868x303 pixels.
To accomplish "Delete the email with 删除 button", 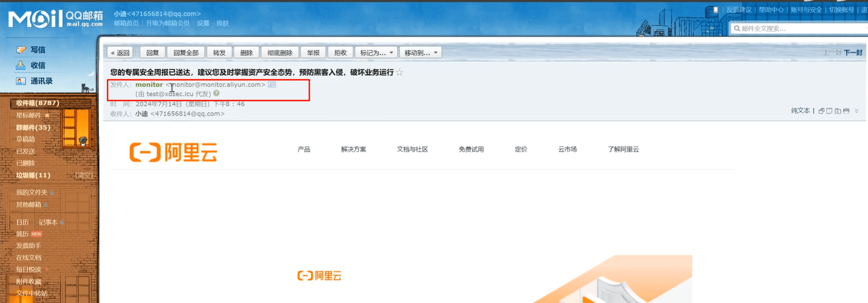I will (x=247, y=53).
